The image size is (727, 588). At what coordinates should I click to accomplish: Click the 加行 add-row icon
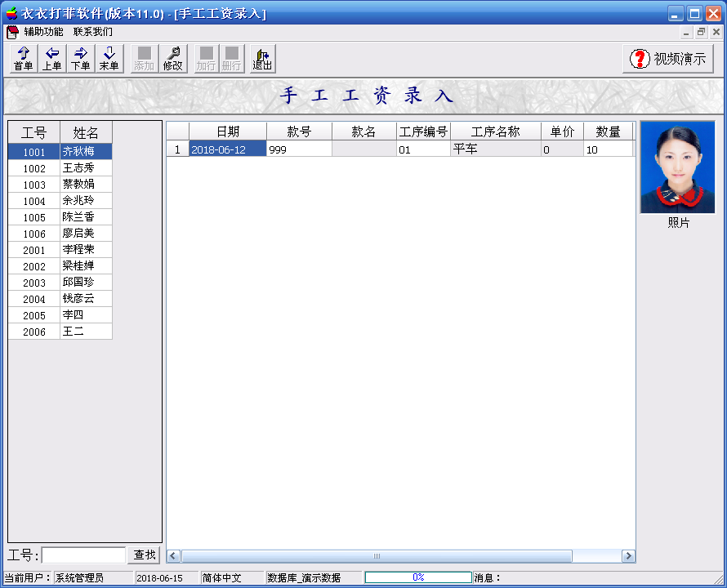click(x=207, y=59)
